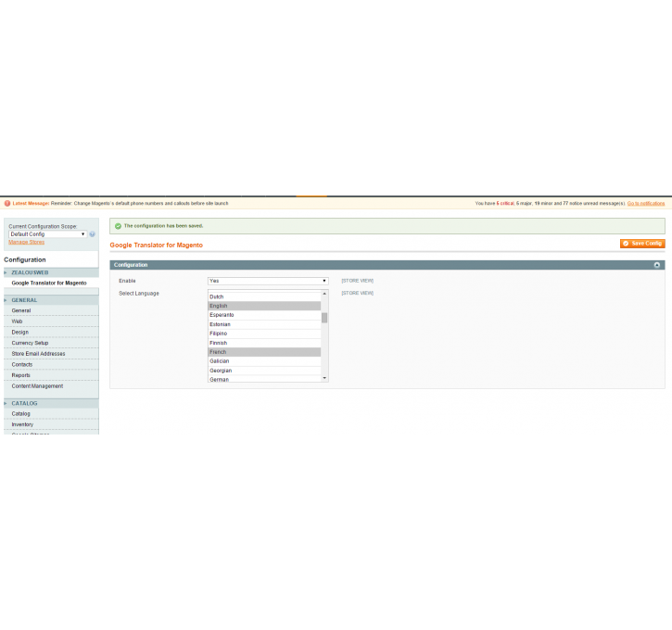Screen dimensions: 672x630
Task: Open the Store Email Addresses tab
Action: (51, 354)
